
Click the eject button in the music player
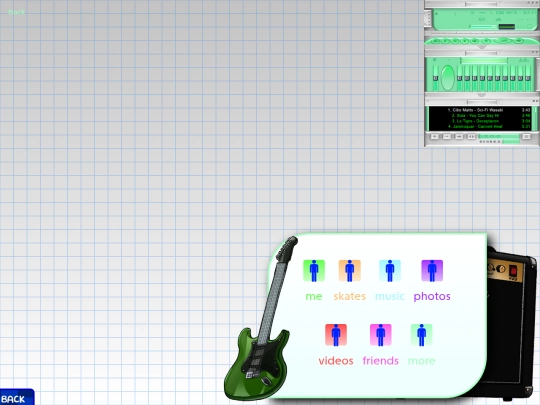pyautogui.click(x=486, y=41)
